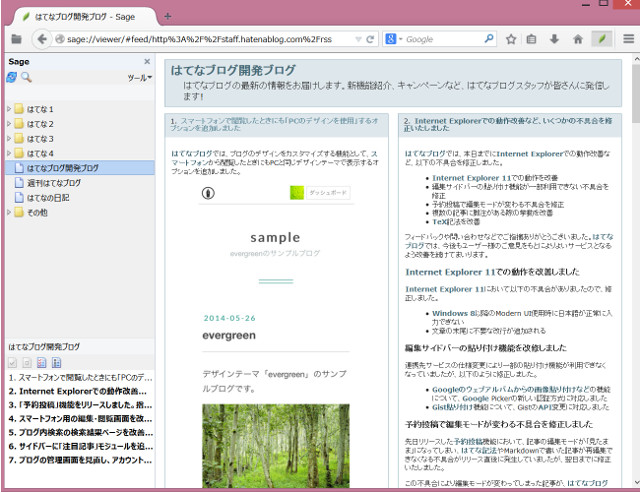Switch to the Sage browser tab

(x=84, y=17)
